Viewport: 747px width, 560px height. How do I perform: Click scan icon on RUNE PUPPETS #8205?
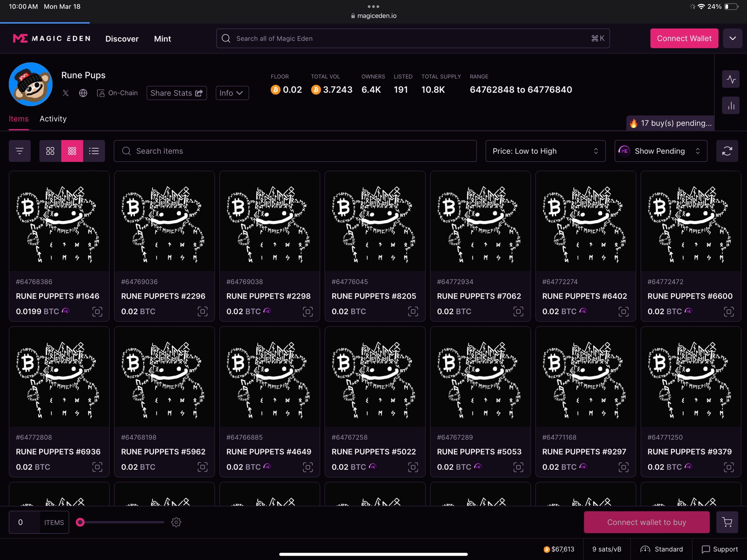pyautogui.click(x=413, y=312)
